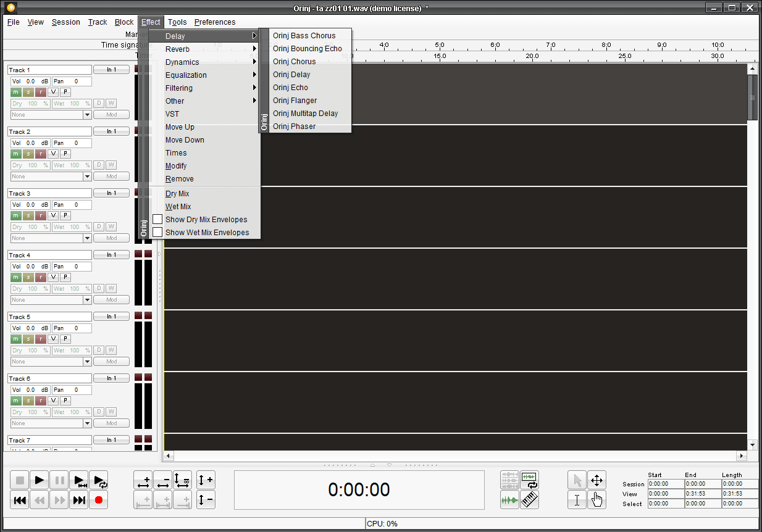Click the Orinj icon in the title bar

10,8
